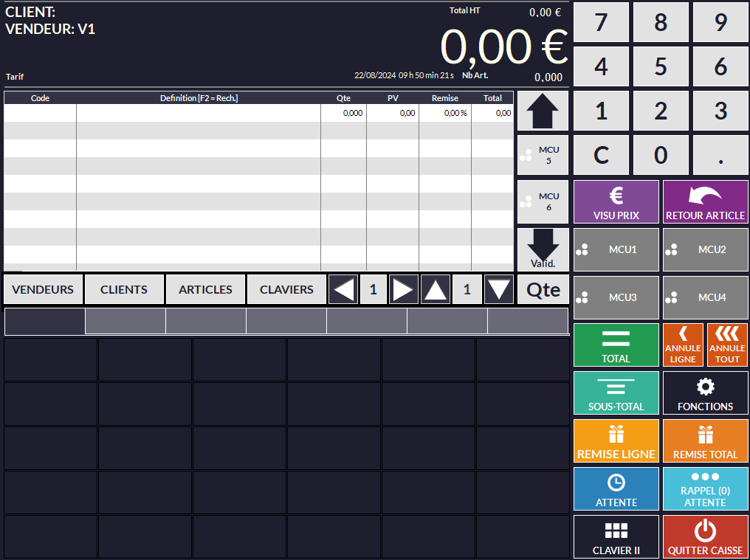Open FONCTIONS gear settings
This screenshot has height=560, width=750.
[705, 393]
